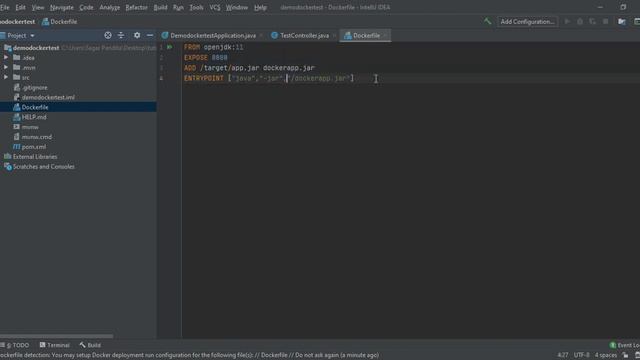
Task: Click the read-only lock icon in the status bar
Action: pyautogui.click(x=625, y=355)
